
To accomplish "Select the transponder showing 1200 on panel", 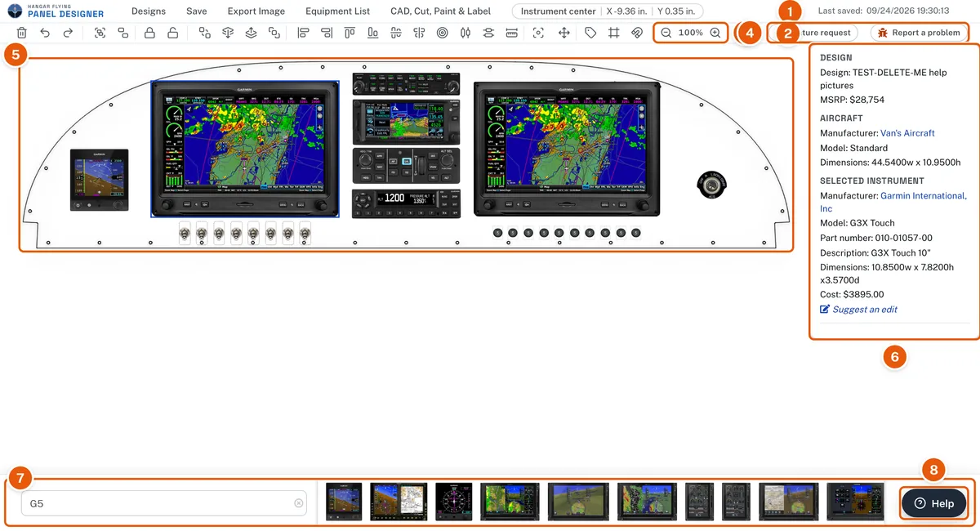I will point(407,203).
